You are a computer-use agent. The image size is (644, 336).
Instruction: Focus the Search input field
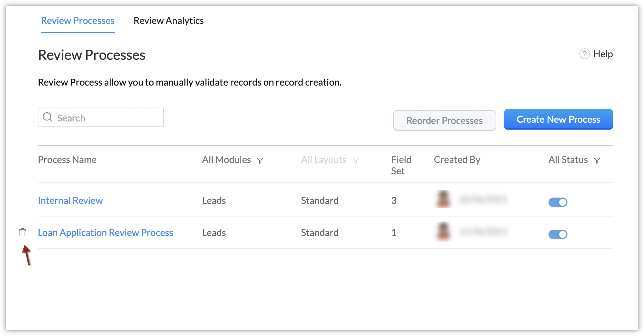pyautogui.click(x=107, y=118)
